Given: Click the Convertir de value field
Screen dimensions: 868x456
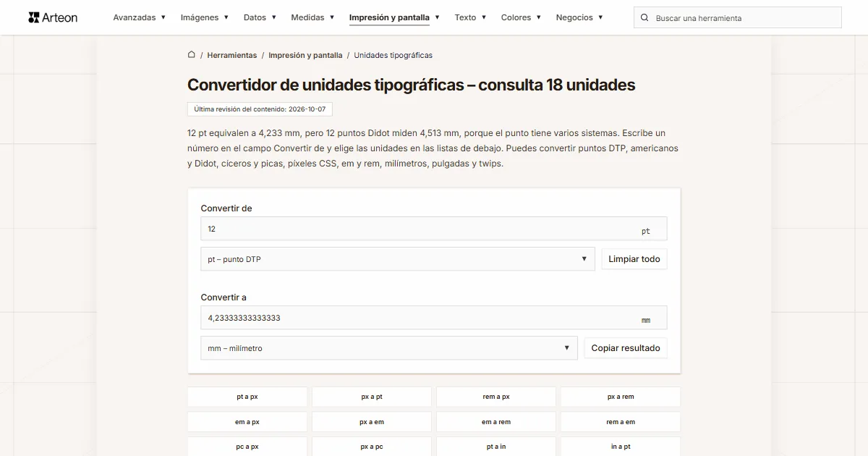Looking at the screenshot, I should pyautogui.click(x=433, y=229).
